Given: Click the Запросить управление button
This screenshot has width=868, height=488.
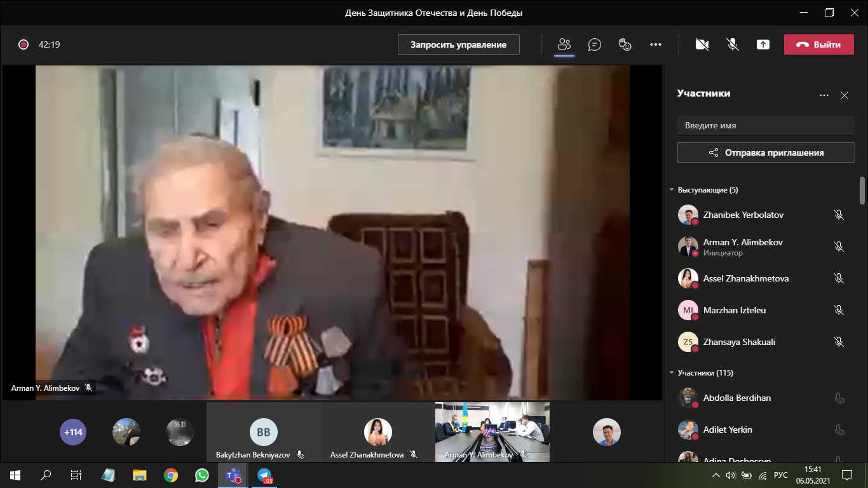Looking at the screenshot, I should point(459,44).
